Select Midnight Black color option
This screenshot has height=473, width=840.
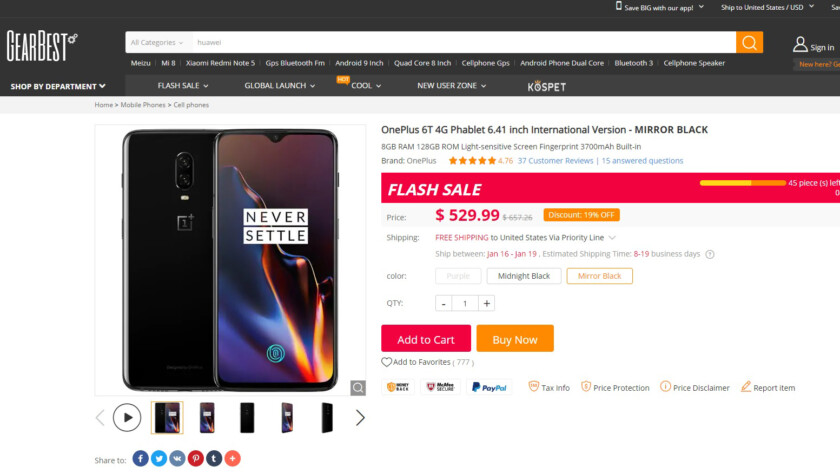pyautogui.click(x=524, y=276)
